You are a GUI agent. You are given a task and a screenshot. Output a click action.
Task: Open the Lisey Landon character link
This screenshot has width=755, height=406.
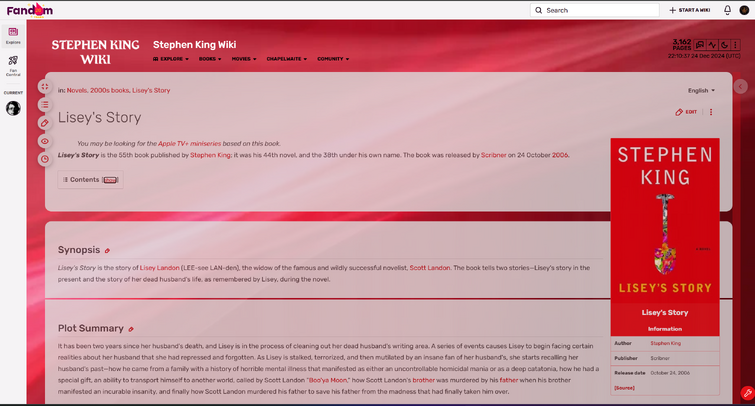click(159, 268)
